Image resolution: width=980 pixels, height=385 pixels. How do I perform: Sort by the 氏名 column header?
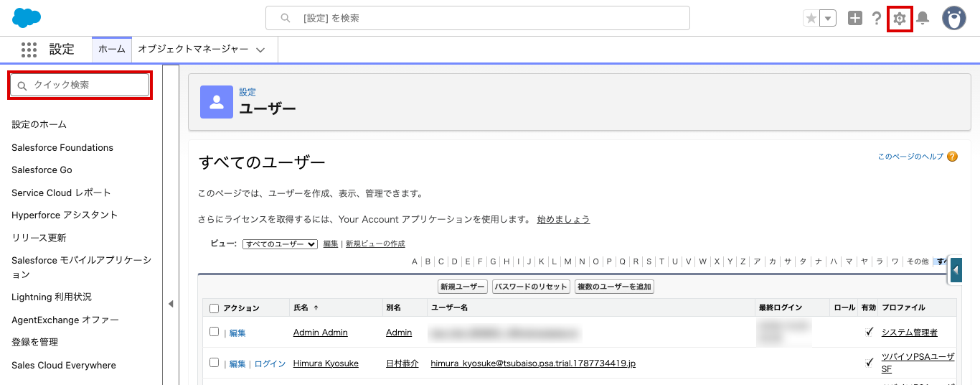(x=301, y=307)
